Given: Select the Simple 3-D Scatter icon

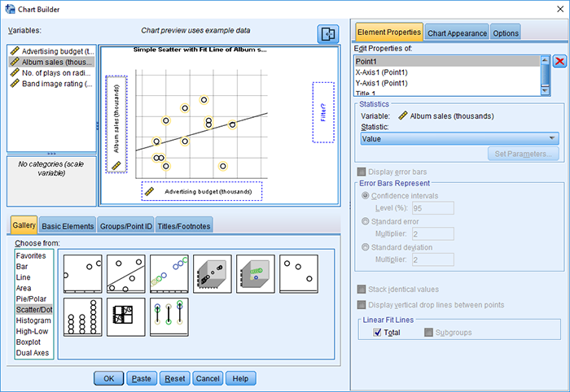Looking at the screenshot, I should [x=213, y=272].
